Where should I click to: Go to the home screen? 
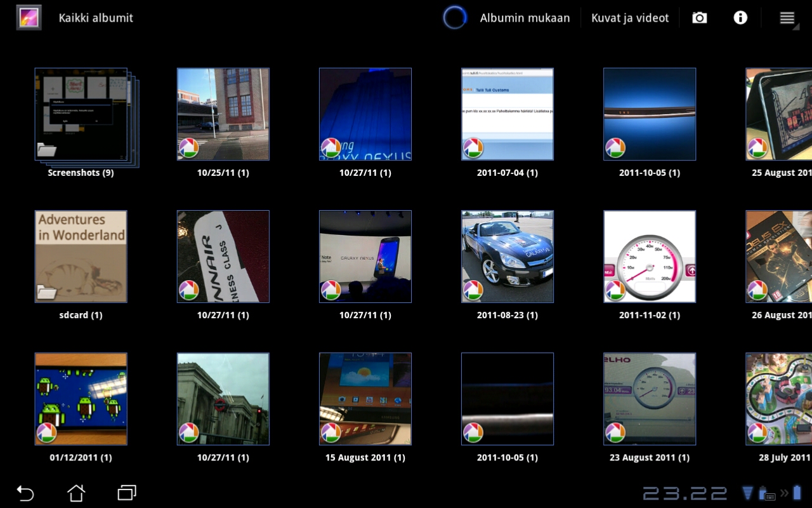click(x=76, y=493)
